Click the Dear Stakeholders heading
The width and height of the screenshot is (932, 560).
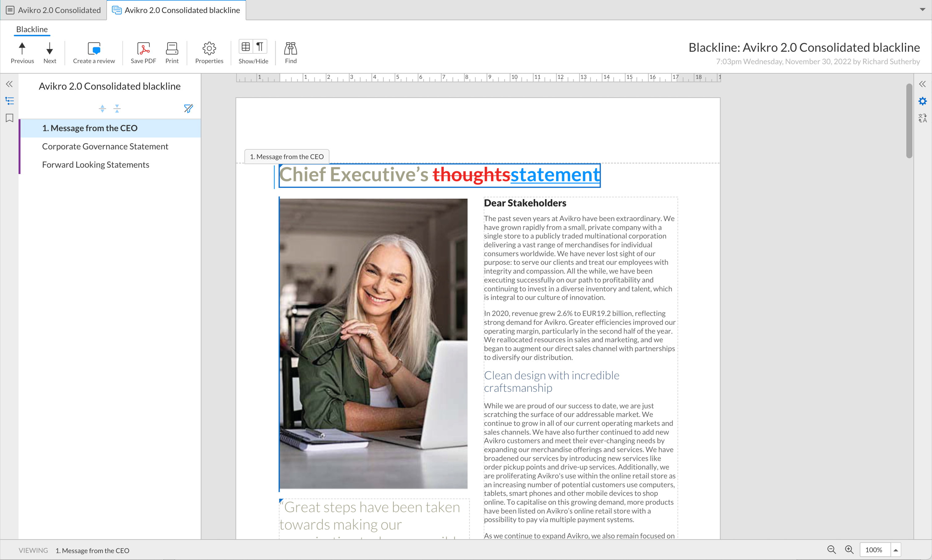click(525, 203)
